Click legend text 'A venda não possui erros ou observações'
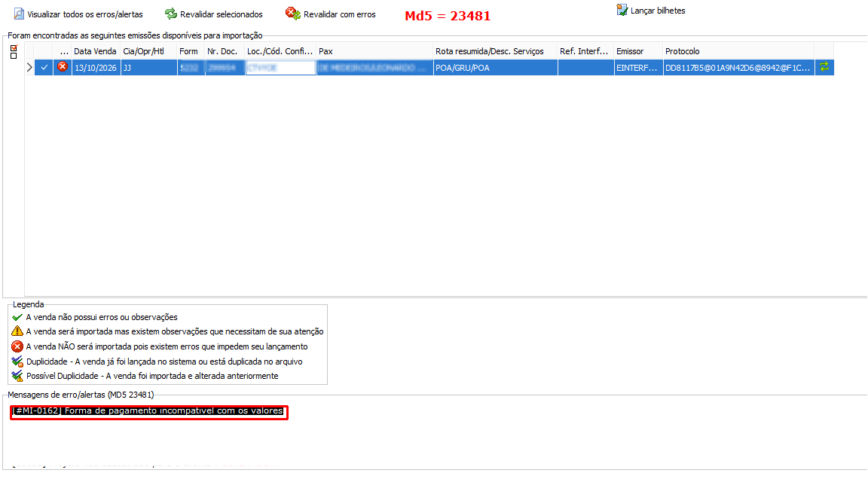The height and width of the screenshot is (479, 868). [102, 317]
